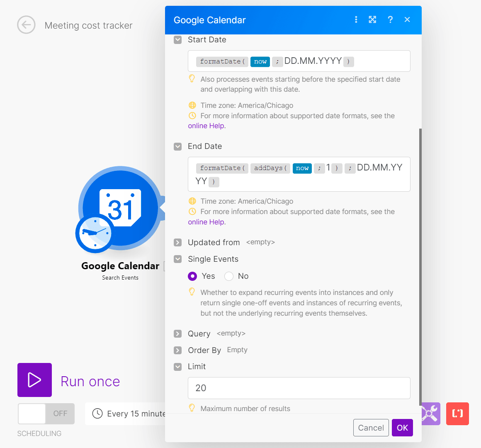Click the red brackets icon
This screenshot has width=481, height=448.
click(457, 414)
